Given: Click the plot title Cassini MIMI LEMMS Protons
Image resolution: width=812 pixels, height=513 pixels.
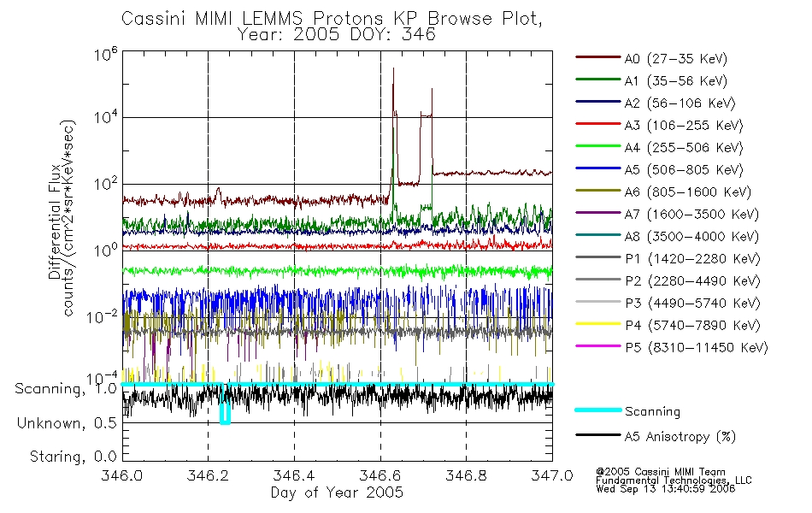Looking at the screenshot, I should pos(332,19).
